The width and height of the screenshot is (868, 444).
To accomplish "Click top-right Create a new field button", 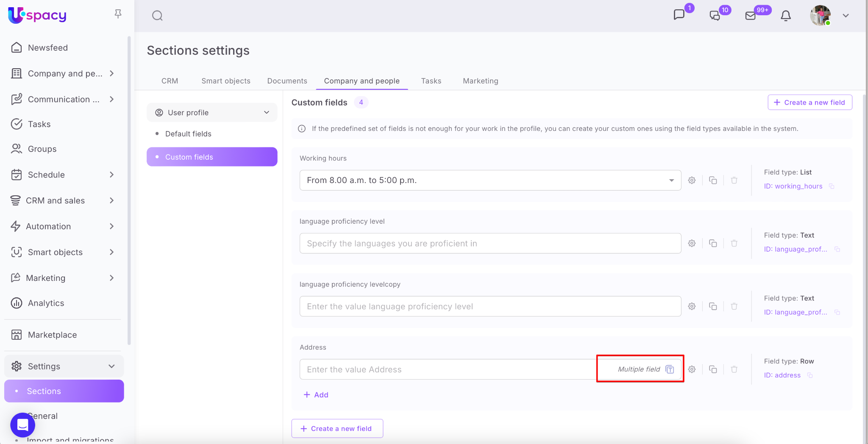I will 810,103.
